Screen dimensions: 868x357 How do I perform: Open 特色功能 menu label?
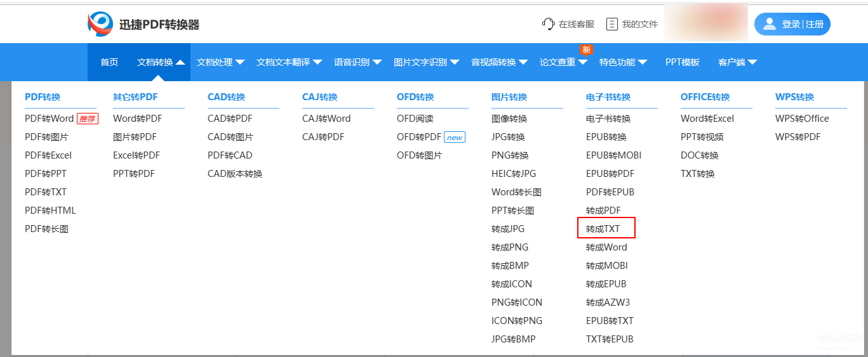click(617, 62)
